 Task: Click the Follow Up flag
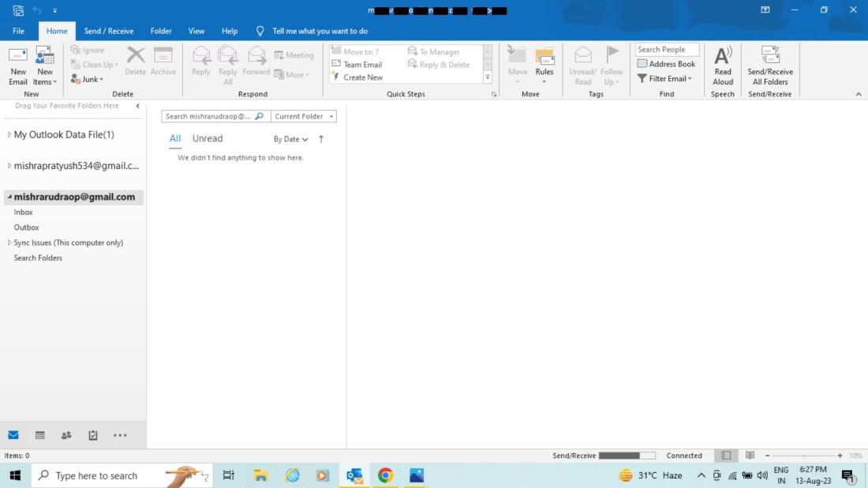[611, 66]
